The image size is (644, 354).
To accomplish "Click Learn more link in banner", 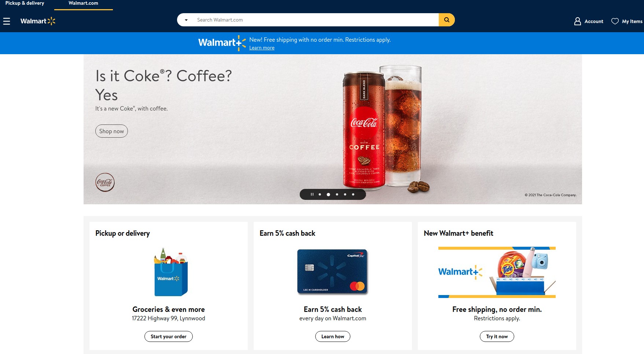I will pos(262,48).
